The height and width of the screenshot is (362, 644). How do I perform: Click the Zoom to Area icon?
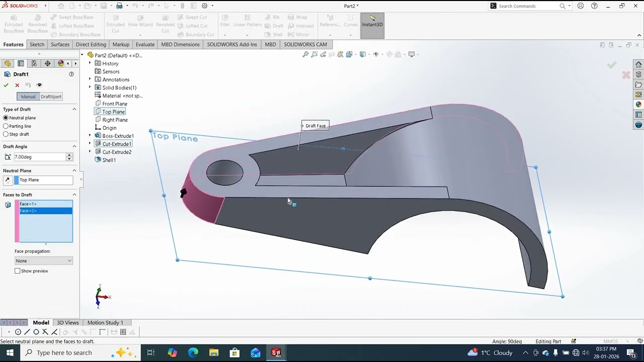coord(314,54)
